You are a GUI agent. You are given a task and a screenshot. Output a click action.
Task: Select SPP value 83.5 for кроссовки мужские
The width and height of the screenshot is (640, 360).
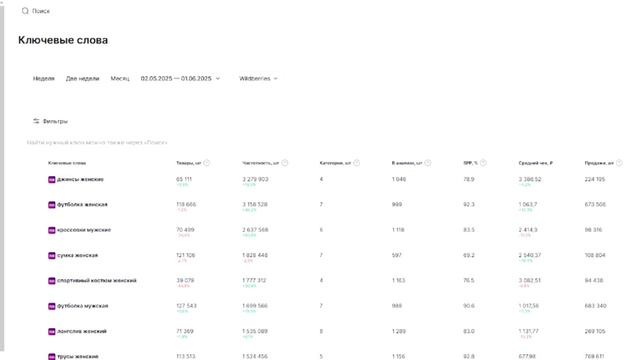click(469, 230)
